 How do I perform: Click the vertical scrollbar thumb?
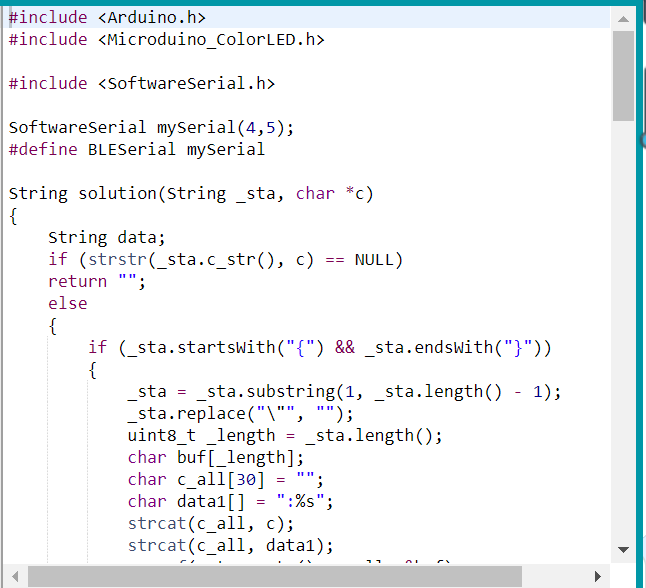pyautogui.click(x=623, y=75)
